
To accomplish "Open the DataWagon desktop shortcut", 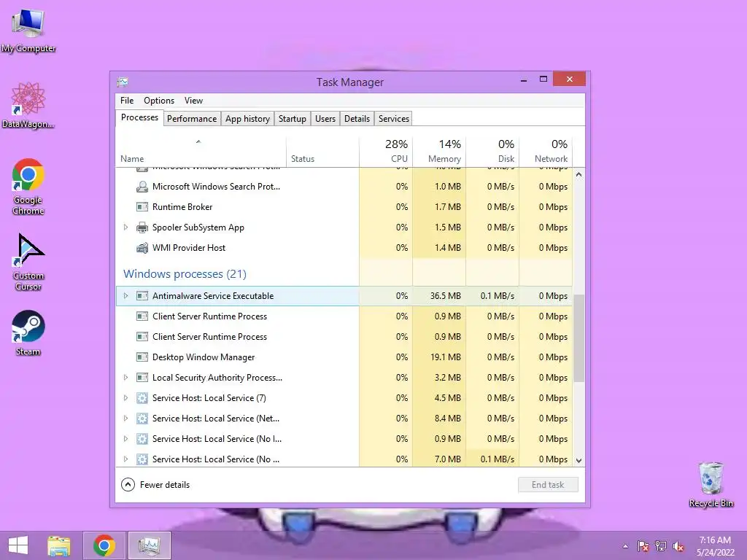I will tap(28, 105).
